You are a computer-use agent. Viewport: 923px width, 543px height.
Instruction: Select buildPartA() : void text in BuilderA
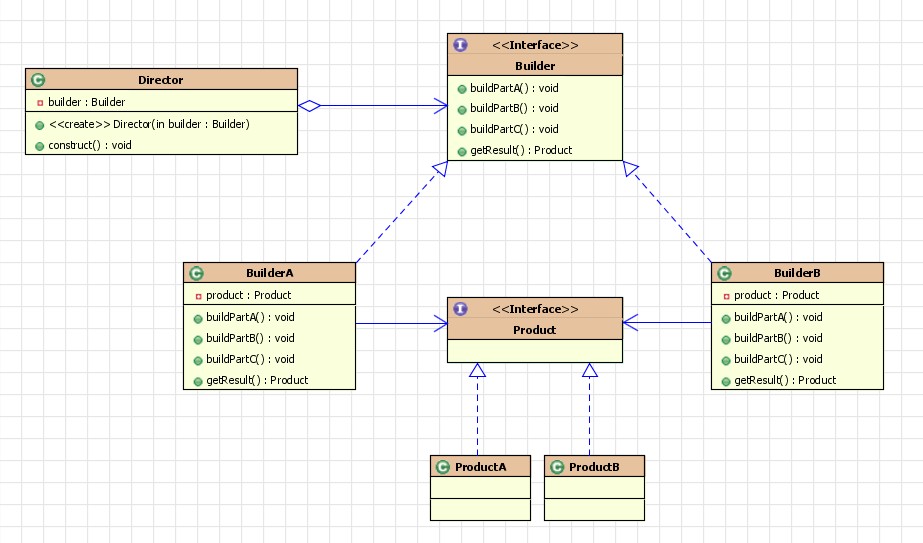(250, 317)
